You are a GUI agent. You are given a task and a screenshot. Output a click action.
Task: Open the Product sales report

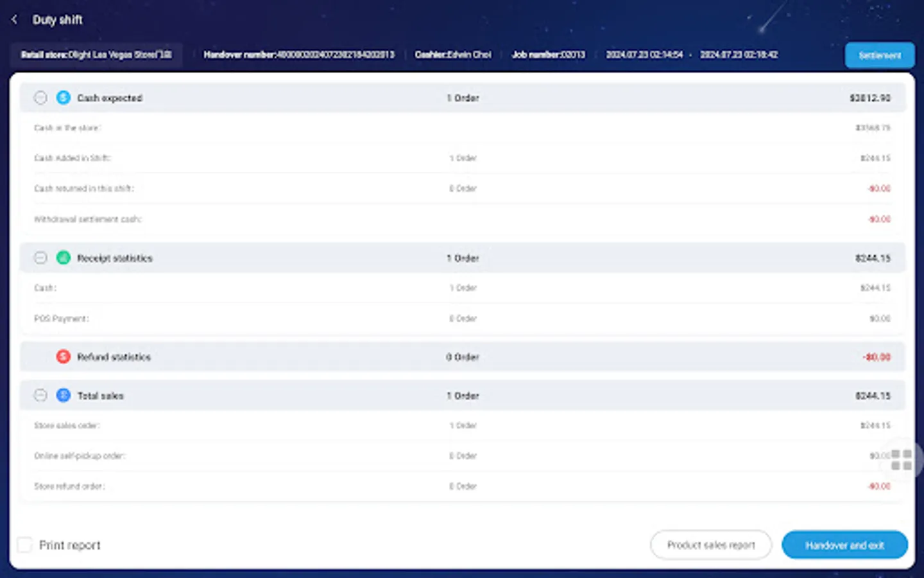pyautogui.click(x=710, y=545)
